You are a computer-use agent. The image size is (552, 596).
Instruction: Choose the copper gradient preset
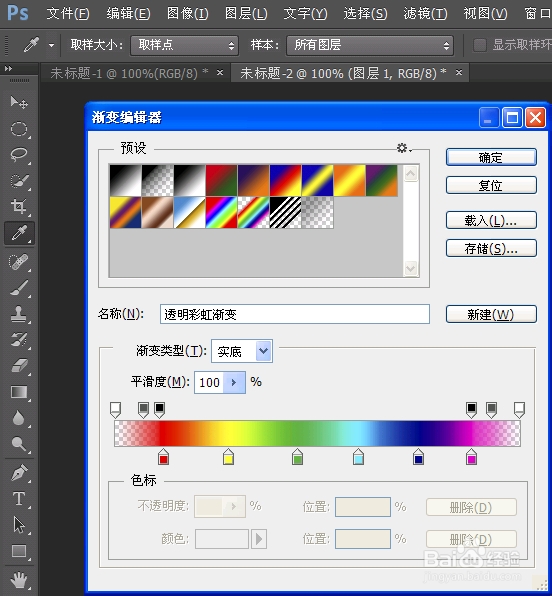pyautogui.click(x=158, y=212)
